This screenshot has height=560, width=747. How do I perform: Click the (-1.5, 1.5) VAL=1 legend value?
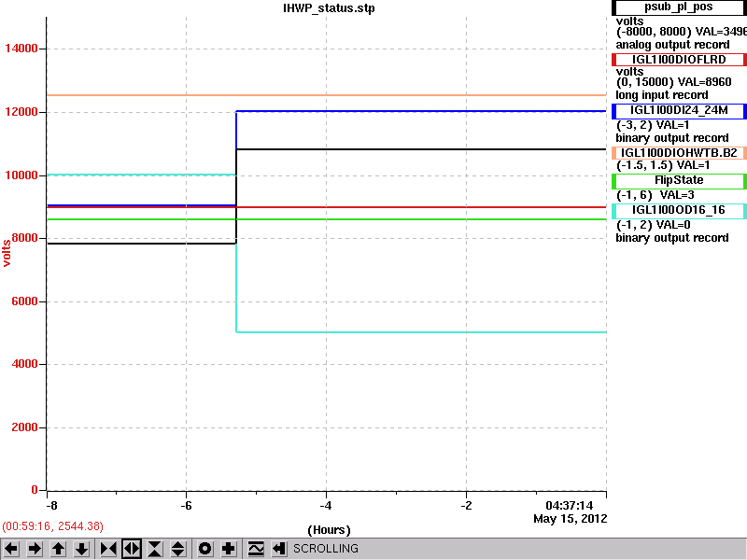pos(663,166)
